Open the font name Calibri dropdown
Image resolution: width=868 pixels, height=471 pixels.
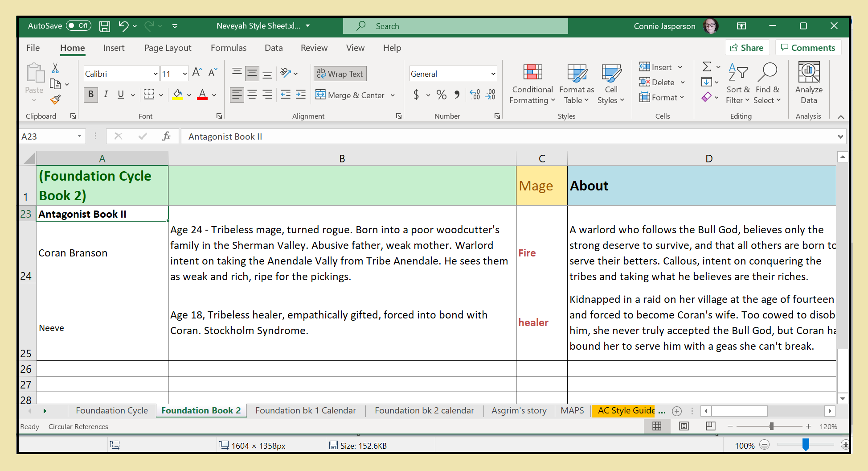[155, 74]
